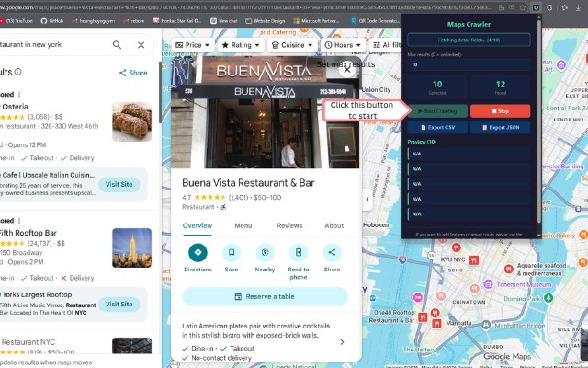Click the Buena Vista storefront photo
The height and width of the screenshot is (368, 588).
tap(265, 112)
